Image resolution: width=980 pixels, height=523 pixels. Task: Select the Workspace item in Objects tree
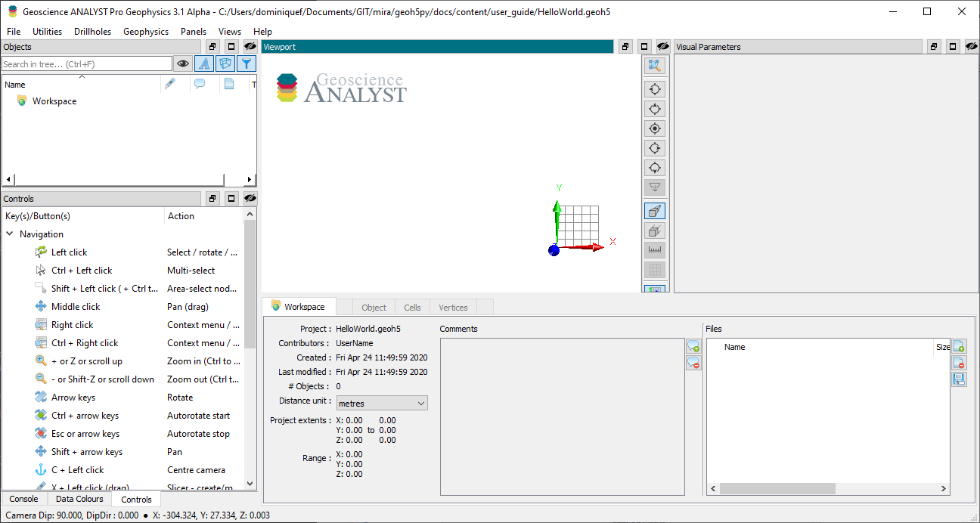(54, 101)
